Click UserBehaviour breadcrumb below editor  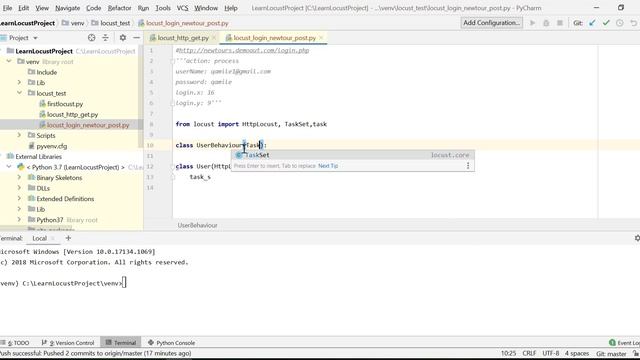(x=198, y=225)
